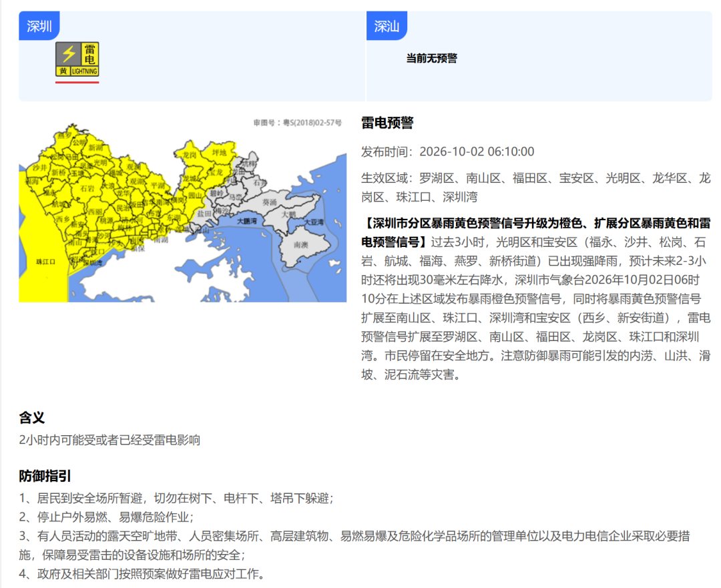721x588 pixels.
Task: Select guideline 1 about 居民到安全场所暂避
Action: tap(176, 499)
